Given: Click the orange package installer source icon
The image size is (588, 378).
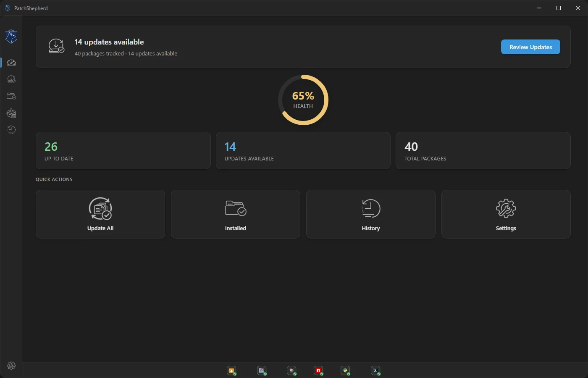Looking at the screenshot, I should (231, 370).
